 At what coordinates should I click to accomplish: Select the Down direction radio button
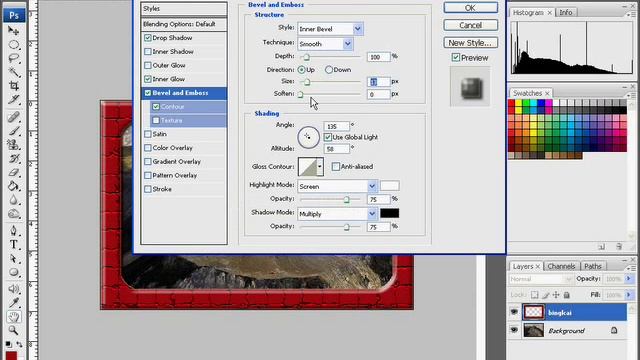(x=329, y=70)
